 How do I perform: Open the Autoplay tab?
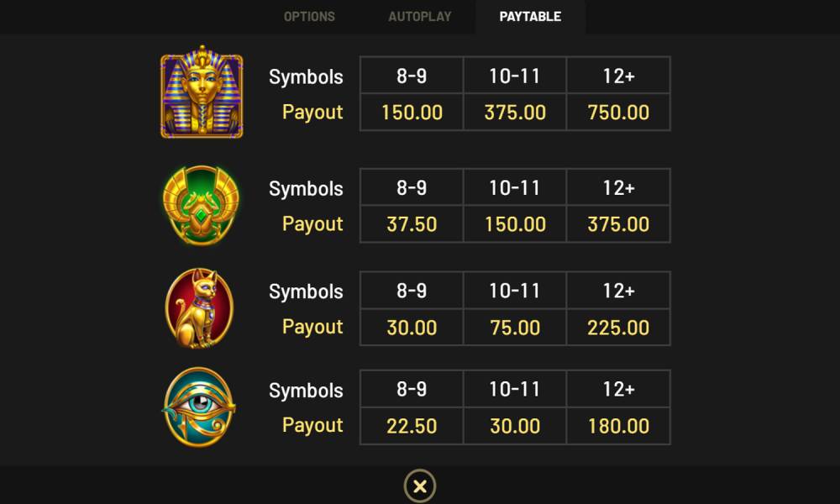419,17
